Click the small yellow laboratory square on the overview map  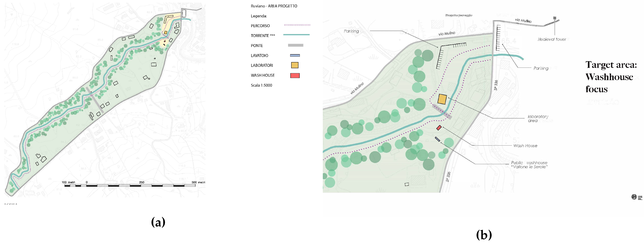click(166, 32)
